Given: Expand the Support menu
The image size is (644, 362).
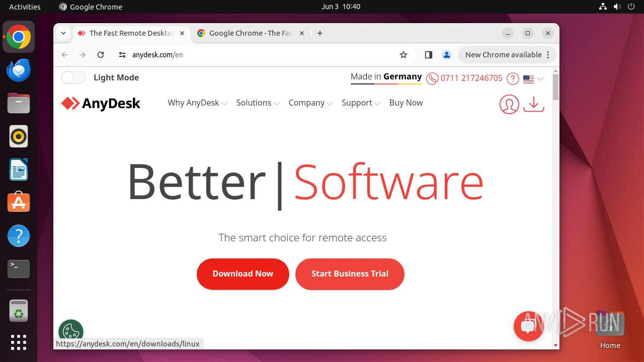Looking at the screenshot, I should click(x=361, y=103).
